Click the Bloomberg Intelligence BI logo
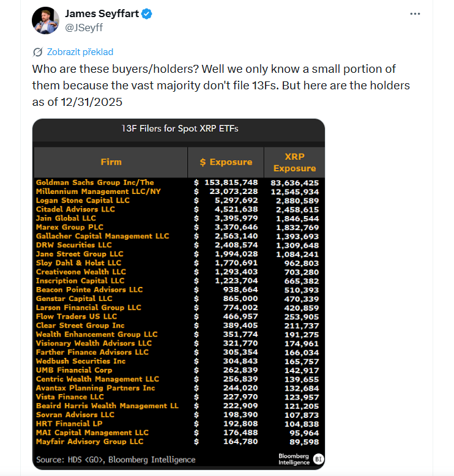Screen dimensions: 454x476 (x=318, y=459)
